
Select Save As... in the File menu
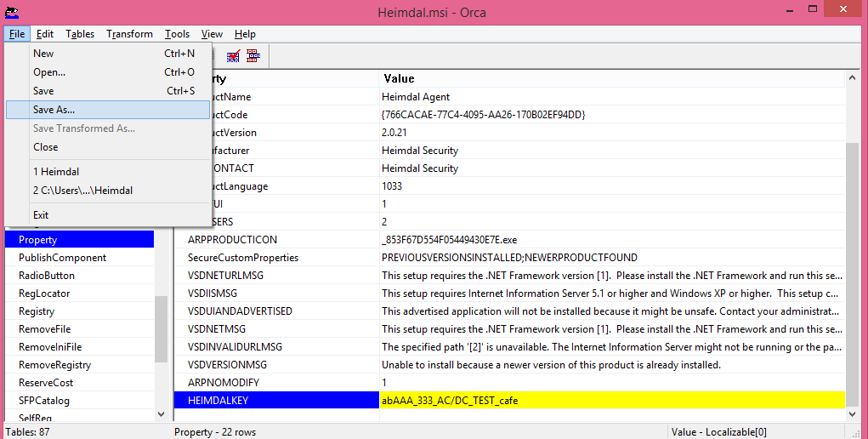point(108,110)
